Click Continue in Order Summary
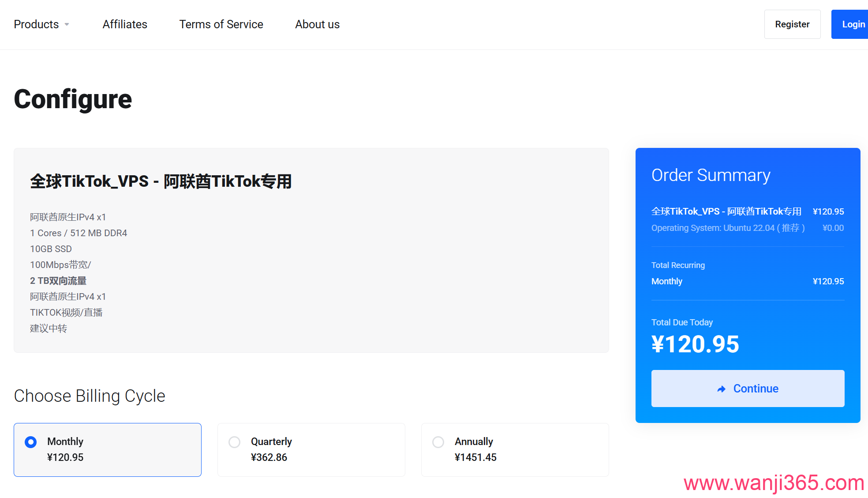 (x=755, y=389)
